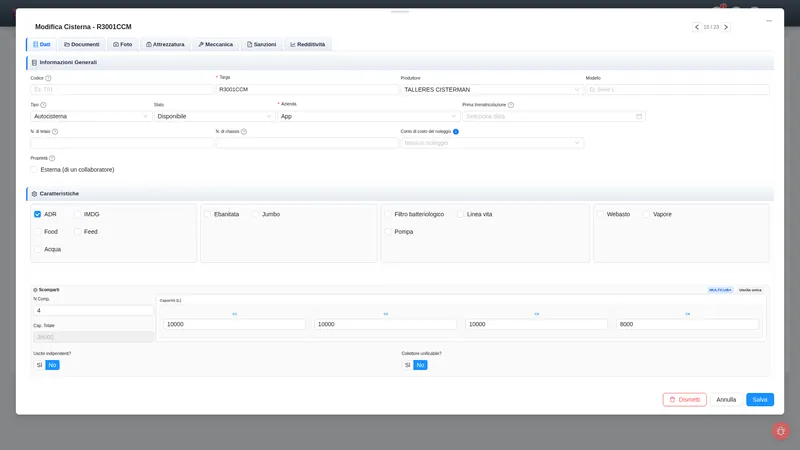This screenshot has width=800, height=450.
Task: Click the Salva button
Action: (x=760, y=399)
